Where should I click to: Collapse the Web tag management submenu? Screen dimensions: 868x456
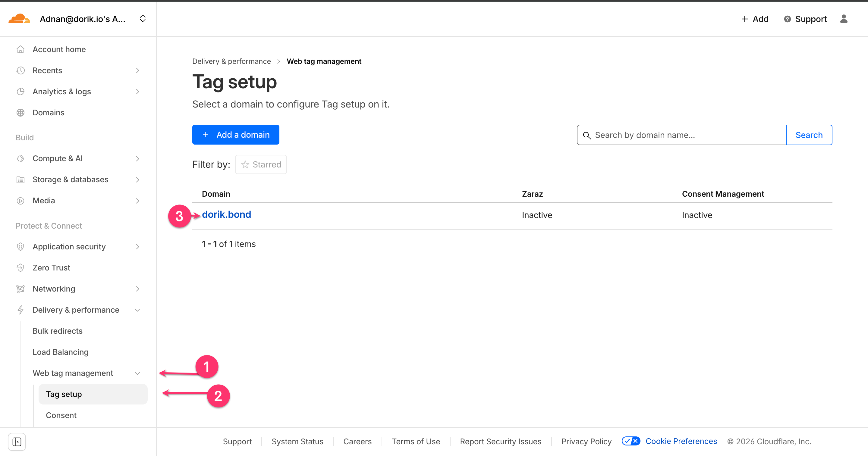[x=137, y=373]
